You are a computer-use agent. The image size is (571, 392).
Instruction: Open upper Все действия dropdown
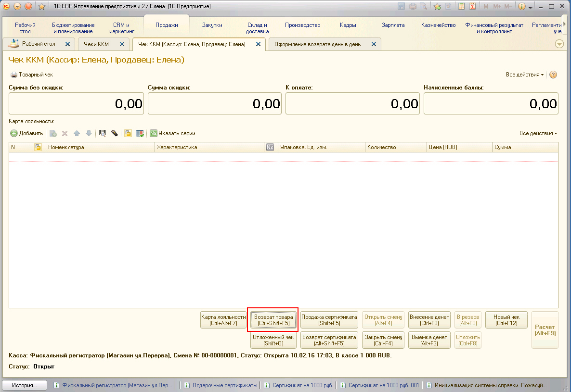[x=524, y=75]
